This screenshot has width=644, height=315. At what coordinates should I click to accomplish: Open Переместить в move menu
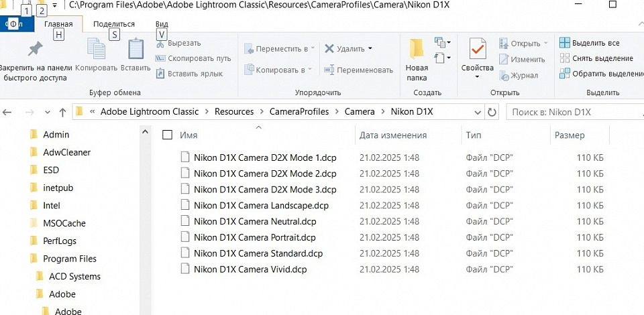[x=279, y=49]
